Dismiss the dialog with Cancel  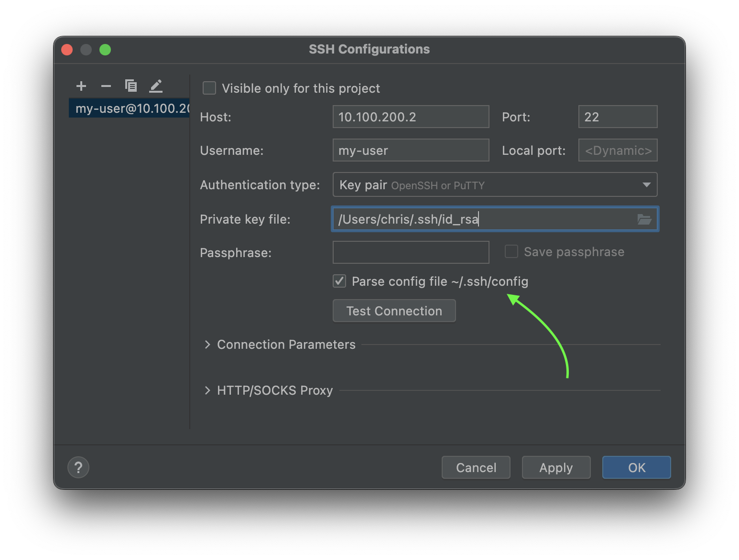point(476,467)
